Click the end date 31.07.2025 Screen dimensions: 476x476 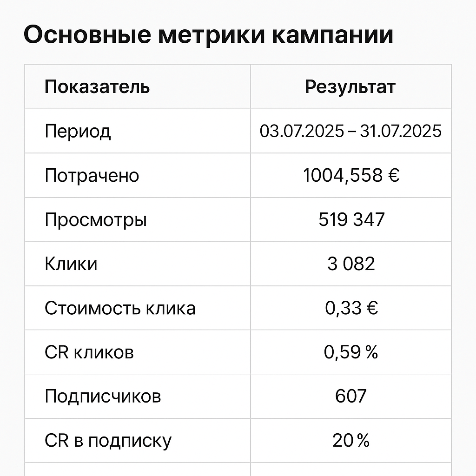[x=401, y=131]
